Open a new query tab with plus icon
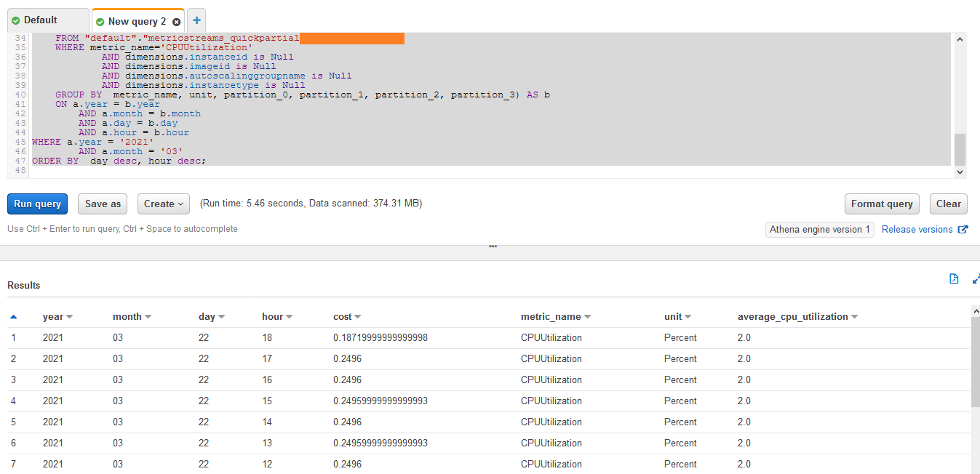The height and width of the screenshot is (474, 980). tap(196, 20)
